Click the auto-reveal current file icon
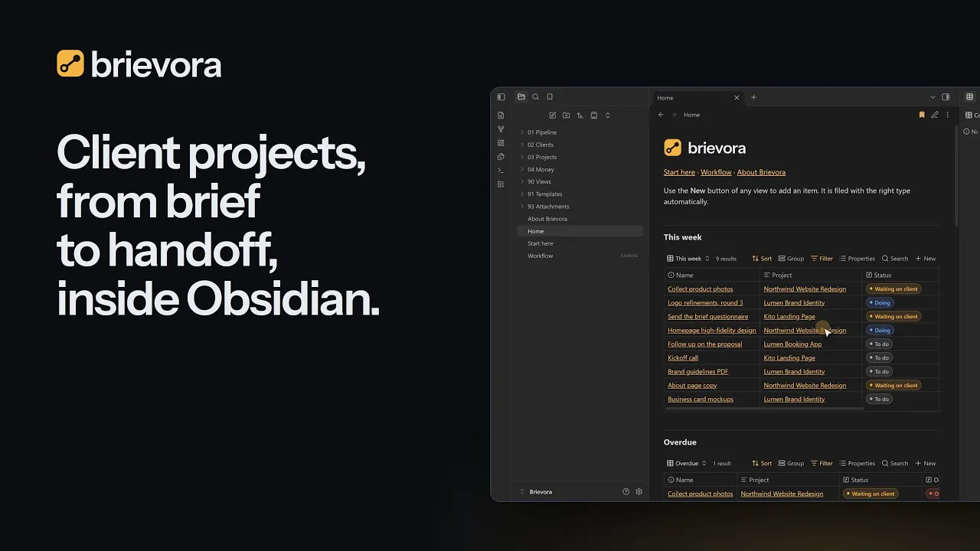This screenshot has height=551, width=980. point(594,116)
